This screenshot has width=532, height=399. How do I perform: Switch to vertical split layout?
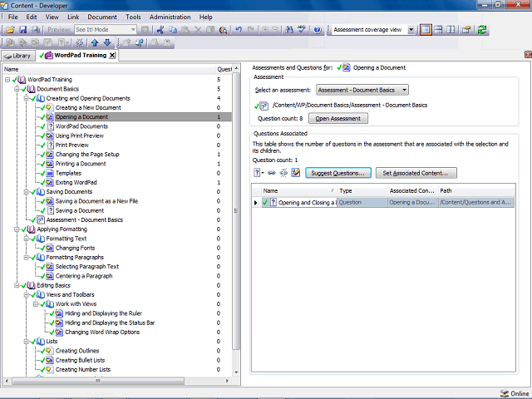(451, 30)
